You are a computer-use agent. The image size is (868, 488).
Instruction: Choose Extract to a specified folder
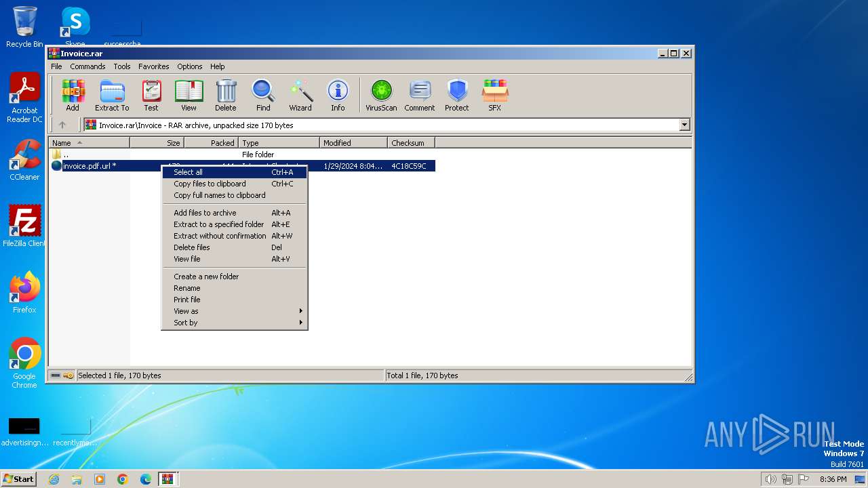235,224
